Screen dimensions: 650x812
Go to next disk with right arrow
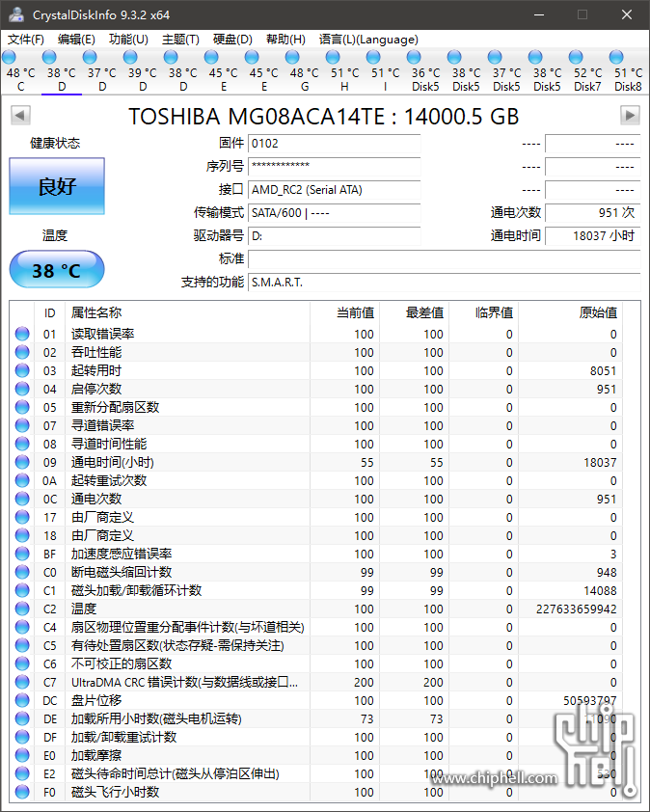630,115
